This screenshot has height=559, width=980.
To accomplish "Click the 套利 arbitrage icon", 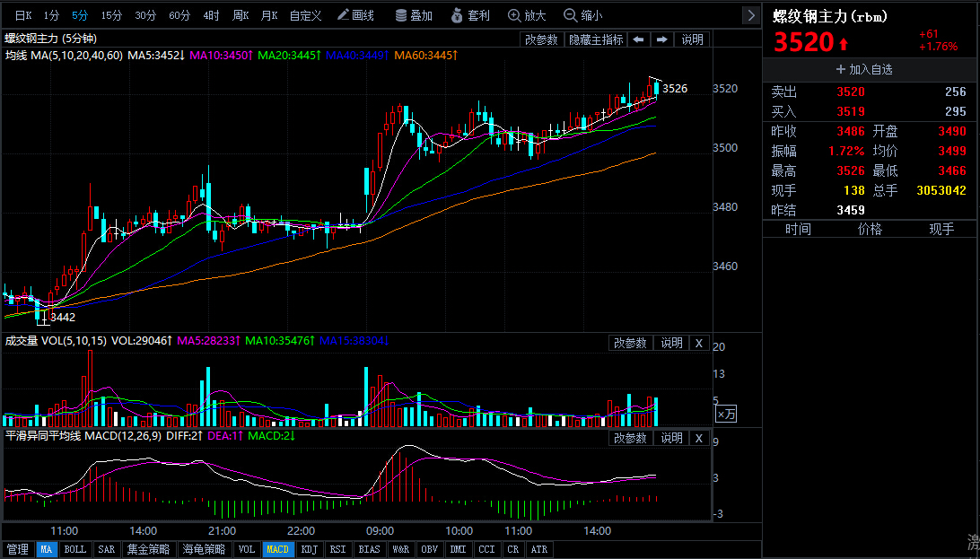I will click(x=470, y=15).
